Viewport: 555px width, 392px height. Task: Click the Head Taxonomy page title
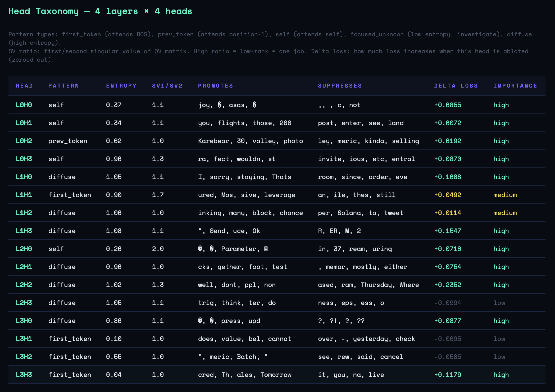100,11
